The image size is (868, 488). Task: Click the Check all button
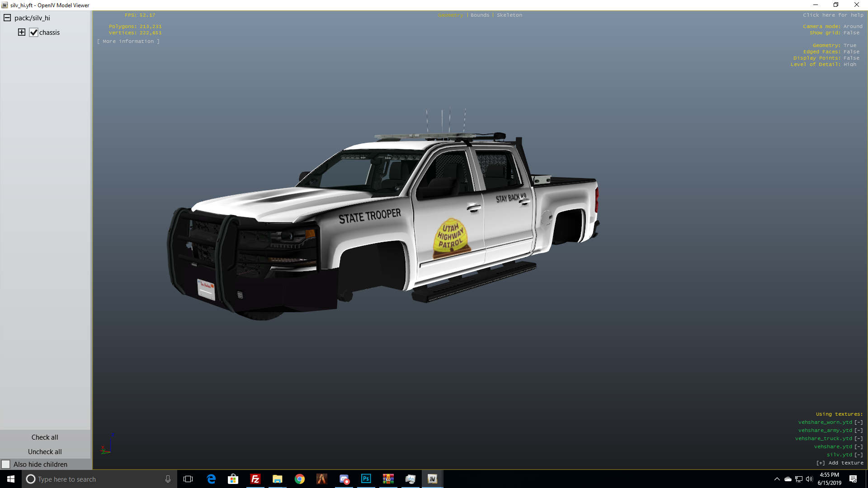(45, 437)
